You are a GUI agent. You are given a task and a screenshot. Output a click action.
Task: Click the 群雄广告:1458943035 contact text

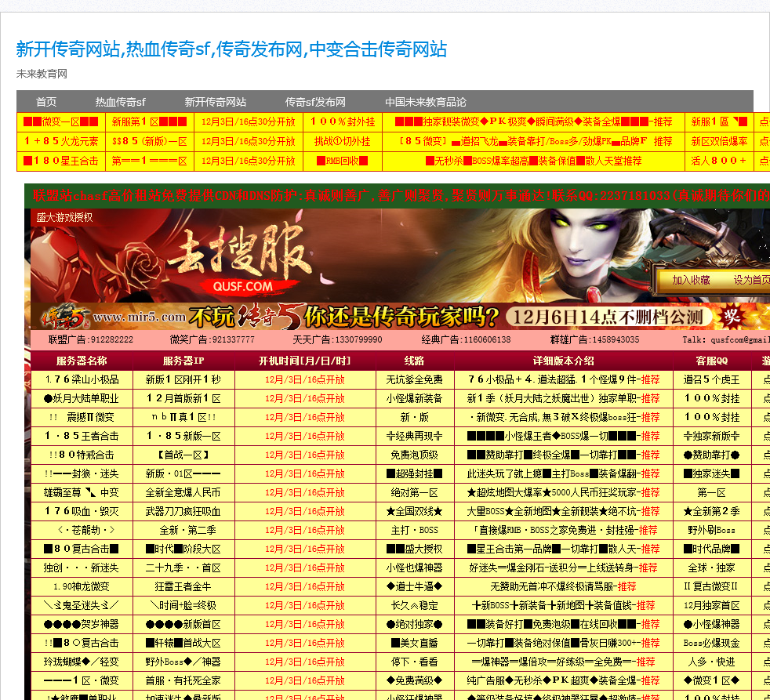(x=594, y=339)
